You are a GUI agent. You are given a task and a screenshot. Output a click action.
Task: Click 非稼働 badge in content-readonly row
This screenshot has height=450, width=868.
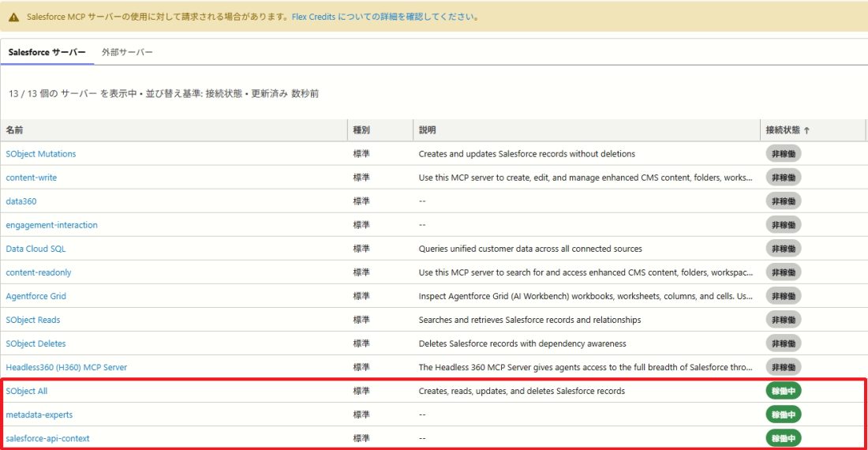(x=784, y=272)
